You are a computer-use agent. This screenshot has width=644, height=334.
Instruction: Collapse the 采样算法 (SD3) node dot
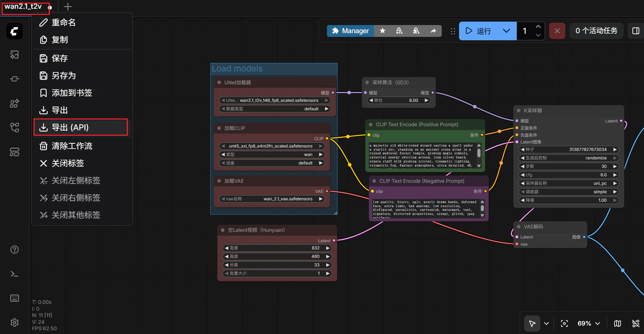coord(367,82)
